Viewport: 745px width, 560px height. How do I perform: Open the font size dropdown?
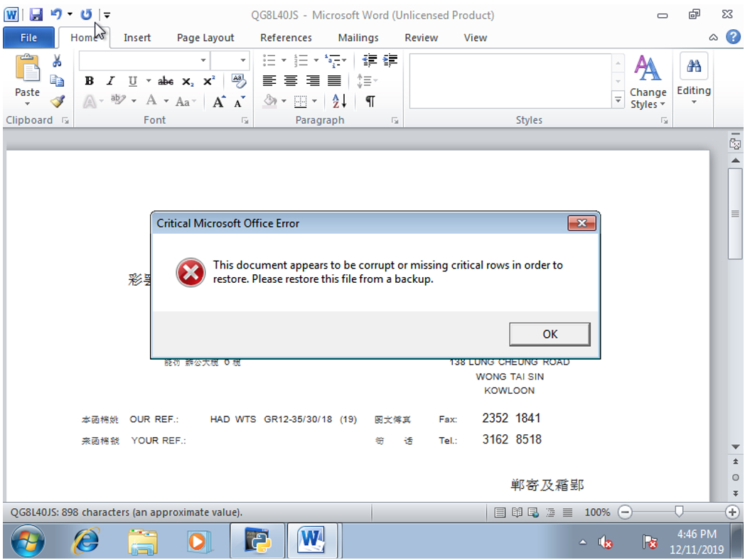tap(243, 60)
